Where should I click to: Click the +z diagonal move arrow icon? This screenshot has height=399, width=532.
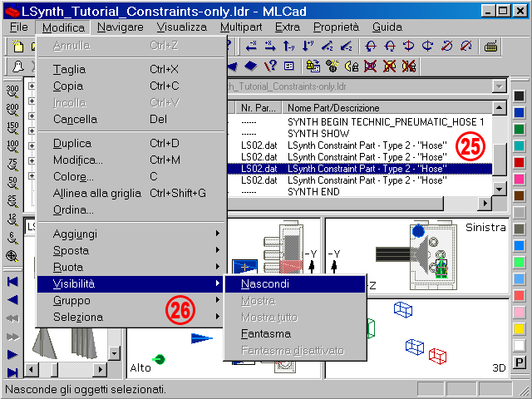coord(327,47)
